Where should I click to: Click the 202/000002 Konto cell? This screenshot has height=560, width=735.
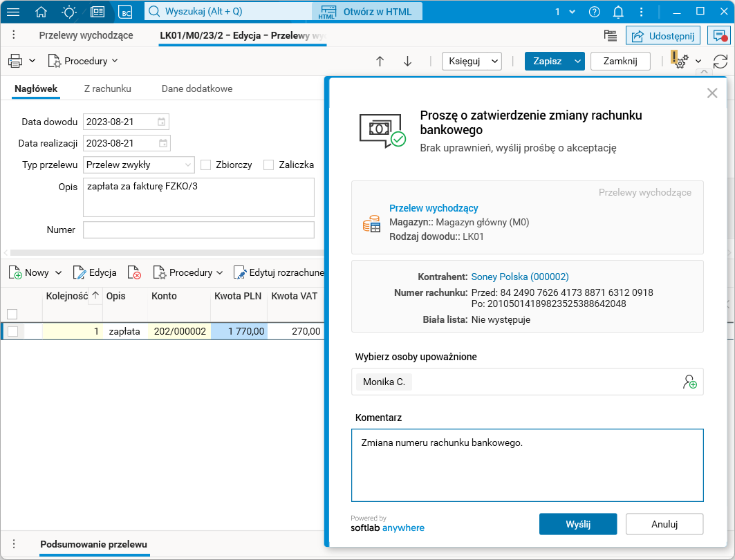179,331
